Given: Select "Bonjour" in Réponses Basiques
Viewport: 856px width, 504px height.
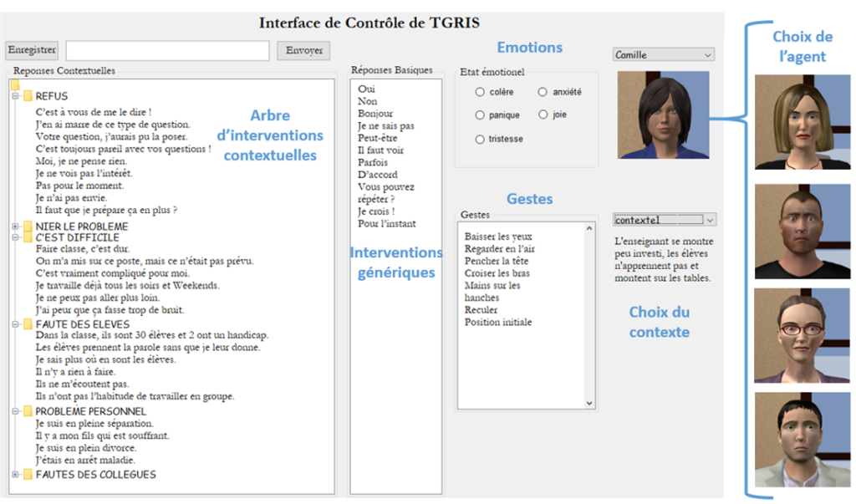Looking at the screenshot, I should (375, 114).
